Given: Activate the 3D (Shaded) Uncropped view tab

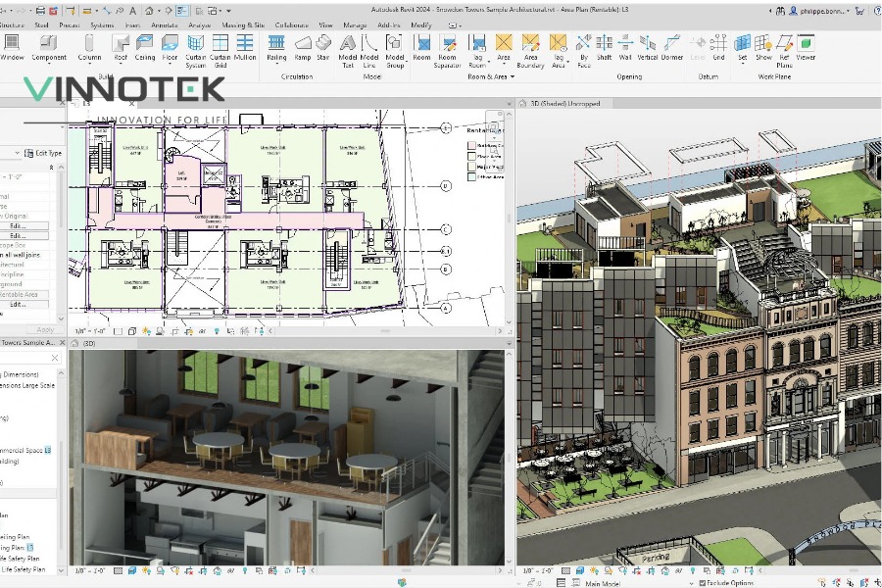Looking at the screenshot, I should click(x=564, y=104).
